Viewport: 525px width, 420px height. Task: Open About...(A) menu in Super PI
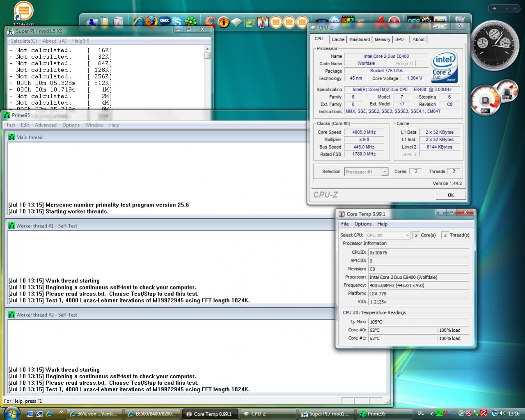[x=55, y=41]
